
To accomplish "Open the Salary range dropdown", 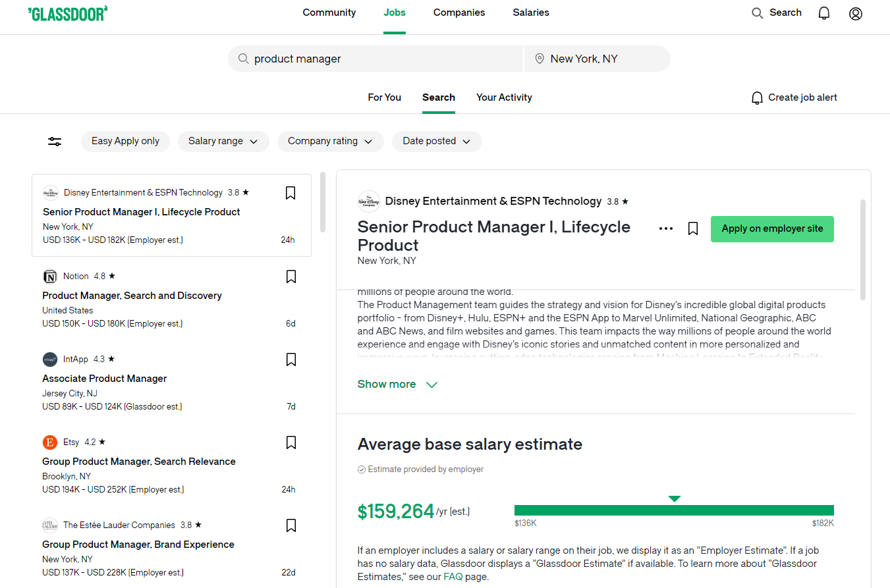I will [223, 141].
